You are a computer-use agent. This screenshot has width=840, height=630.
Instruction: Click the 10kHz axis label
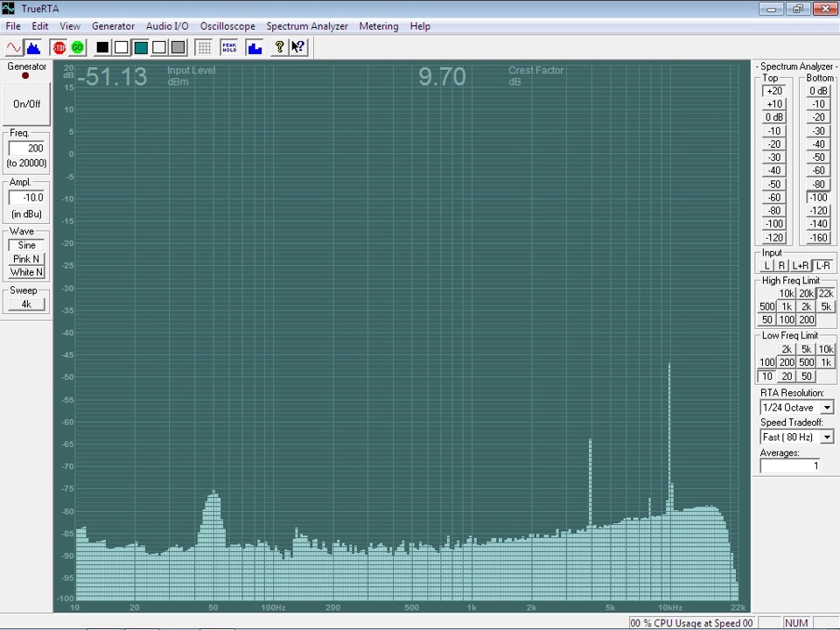tap(670, 607)
